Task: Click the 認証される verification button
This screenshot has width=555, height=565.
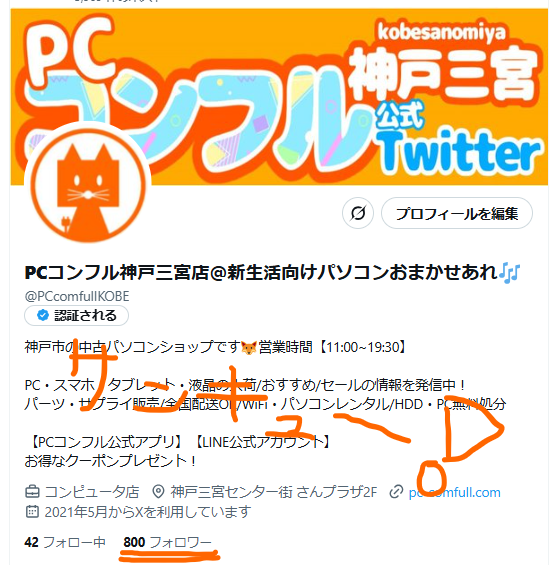Action: click(x=76, y=316)
